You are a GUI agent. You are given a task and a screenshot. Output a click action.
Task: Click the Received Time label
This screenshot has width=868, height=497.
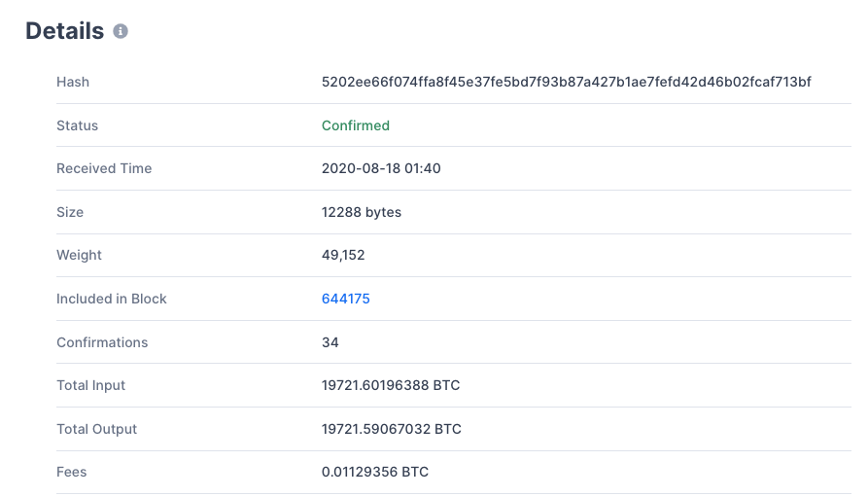tap(104, 168)
